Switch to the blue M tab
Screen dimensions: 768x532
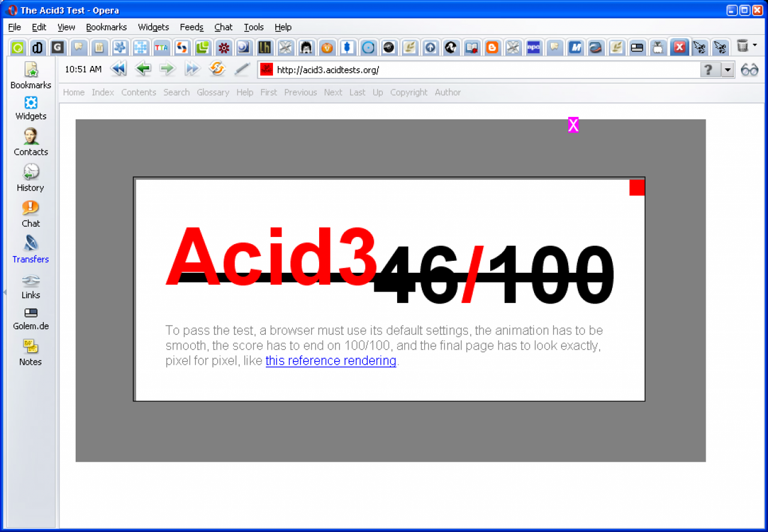[x=575, y=48]
